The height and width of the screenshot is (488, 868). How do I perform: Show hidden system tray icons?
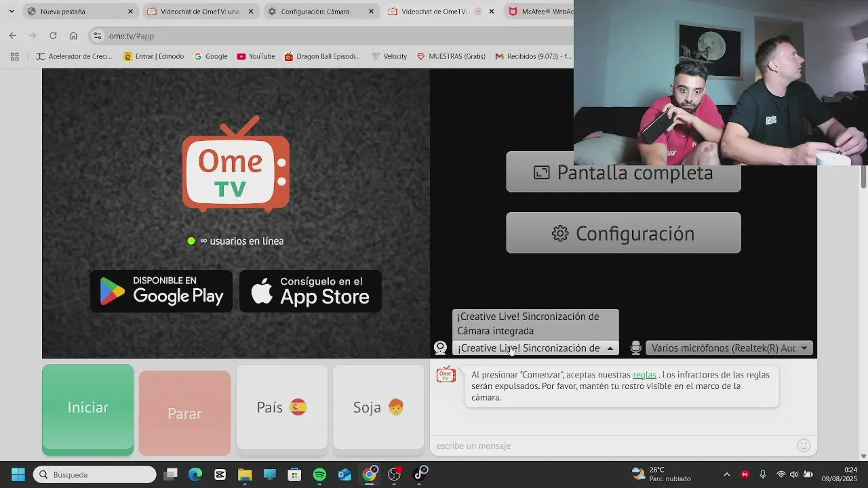(727, 474)
